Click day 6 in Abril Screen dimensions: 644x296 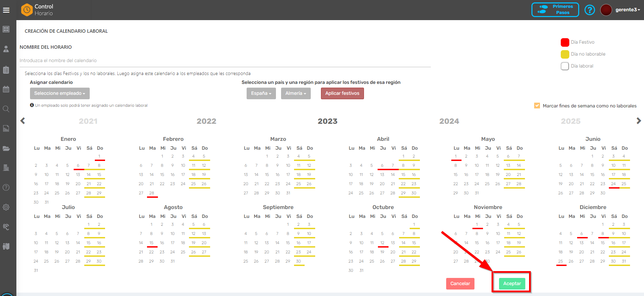382,165
